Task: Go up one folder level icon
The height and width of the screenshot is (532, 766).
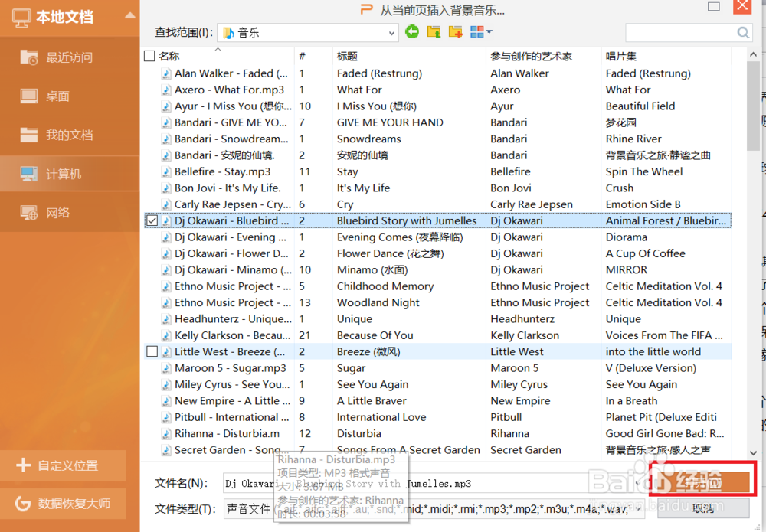Action: pyautogui.click(x=434, y=32)
